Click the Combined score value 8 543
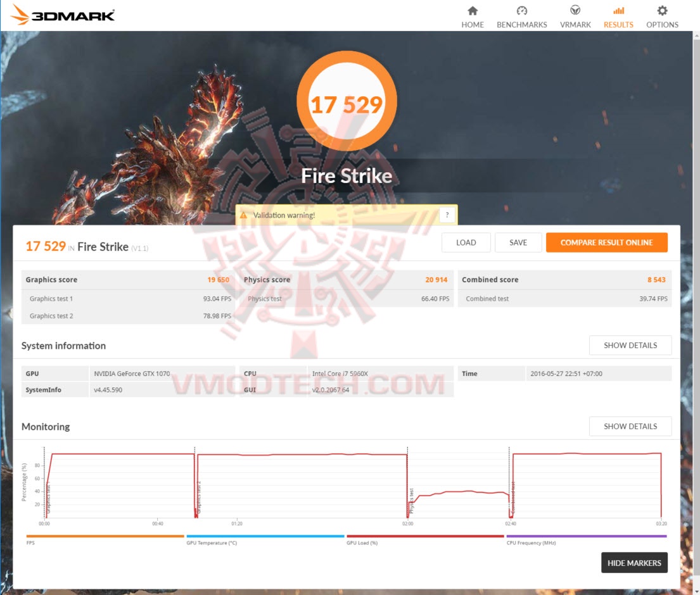 [656, 280]
